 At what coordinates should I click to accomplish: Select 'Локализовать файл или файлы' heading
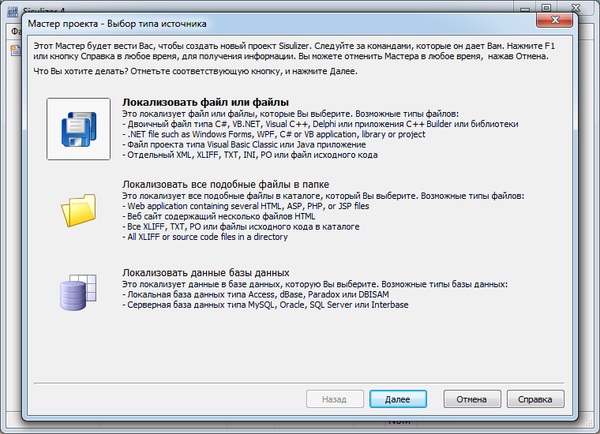coord(205,102)
